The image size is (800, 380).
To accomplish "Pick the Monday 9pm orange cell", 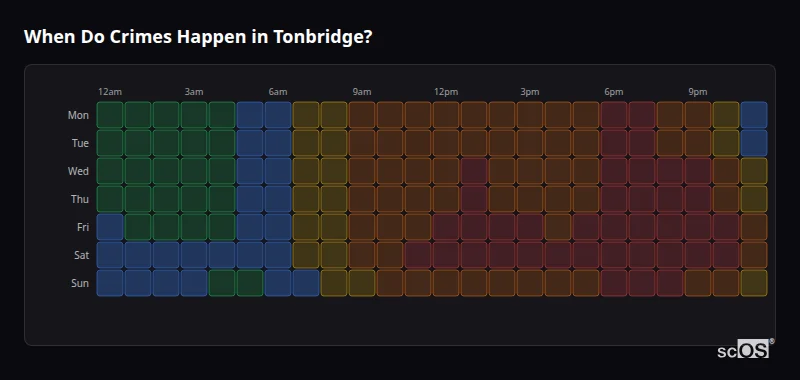I will (x=698, y=115).
